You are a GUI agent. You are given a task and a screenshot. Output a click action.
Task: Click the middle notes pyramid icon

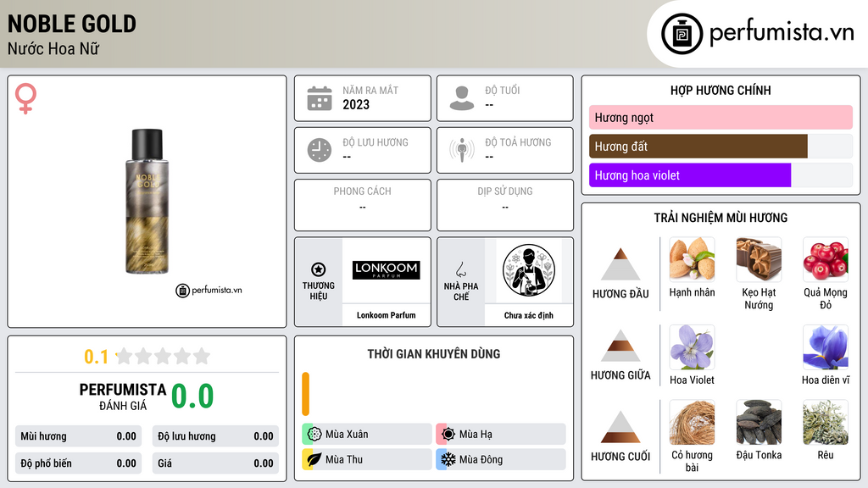(x=620, y=346)
